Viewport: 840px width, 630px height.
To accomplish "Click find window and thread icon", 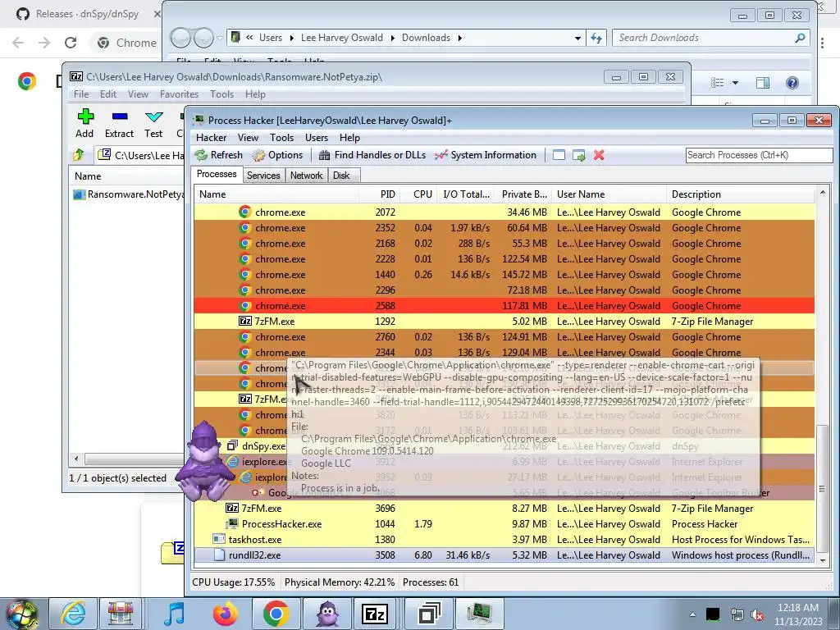I will [578, 155].
